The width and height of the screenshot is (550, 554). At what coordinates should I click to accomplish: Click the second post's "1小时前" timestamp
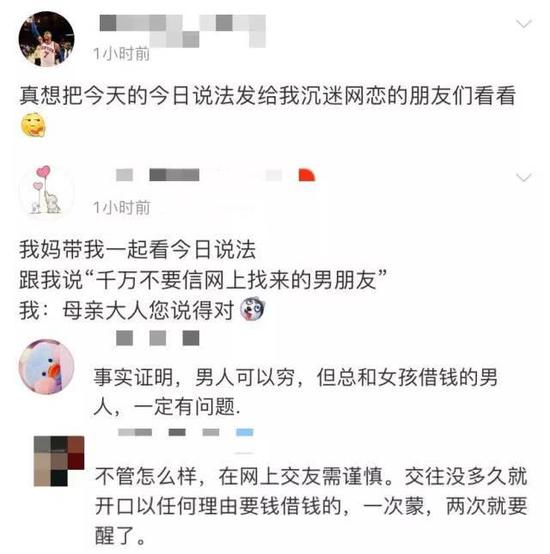click(x=122, y=208)
